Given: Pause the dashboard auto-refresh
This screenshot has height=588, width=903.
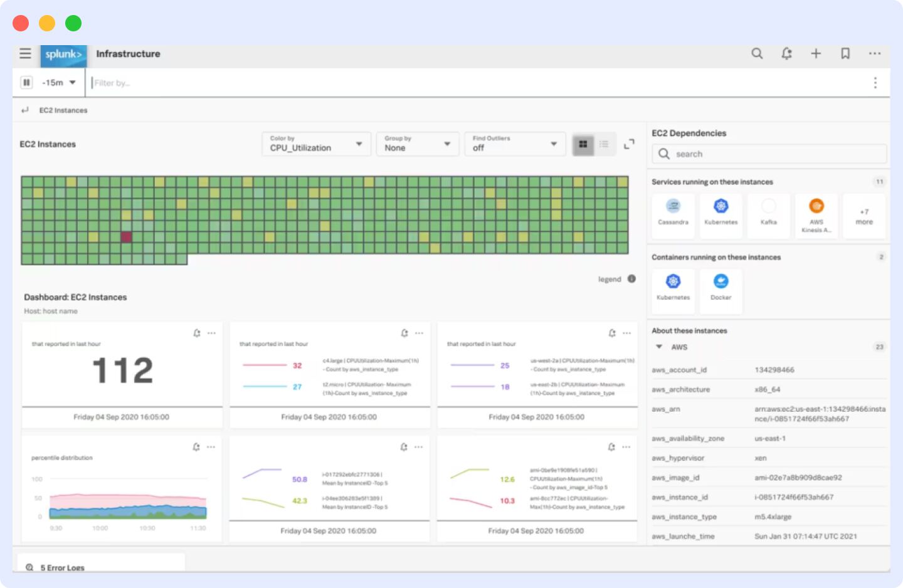Looking at the screenshot, I should [26, 82].
